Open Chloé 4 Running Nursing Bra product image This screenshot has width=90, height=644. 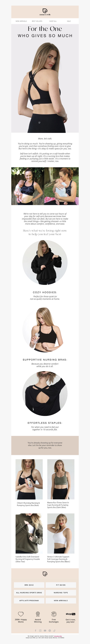[29, 479]
